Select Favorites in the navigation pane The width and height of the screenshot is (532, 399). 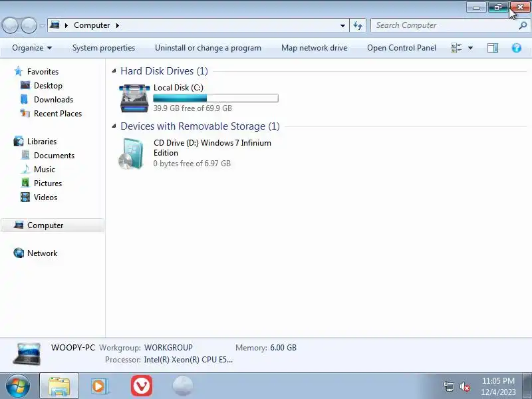click(x=43, y=72)
